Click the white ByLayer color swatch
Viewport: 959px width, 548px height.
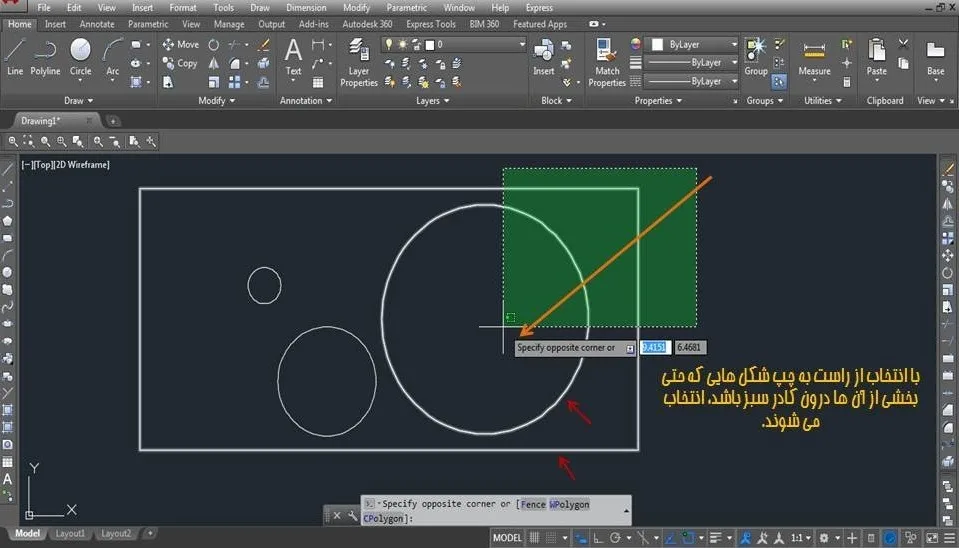(657, 45)
